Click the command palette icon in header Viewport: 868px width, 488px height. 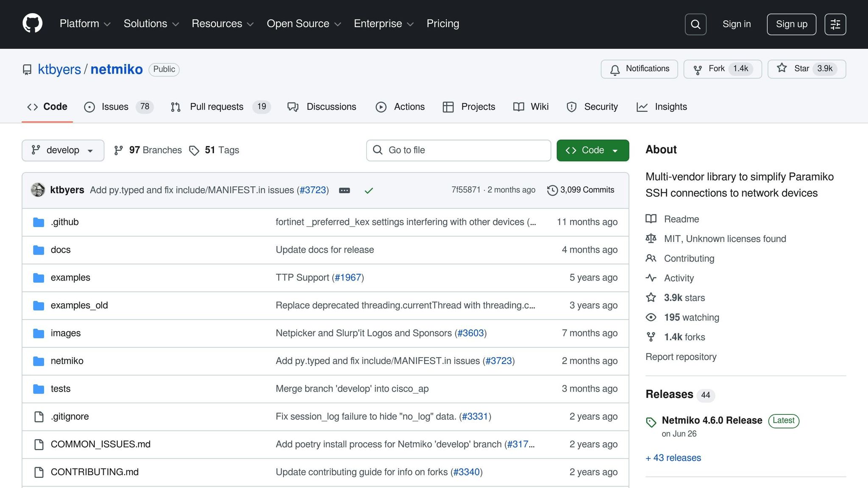pos(835,24)
